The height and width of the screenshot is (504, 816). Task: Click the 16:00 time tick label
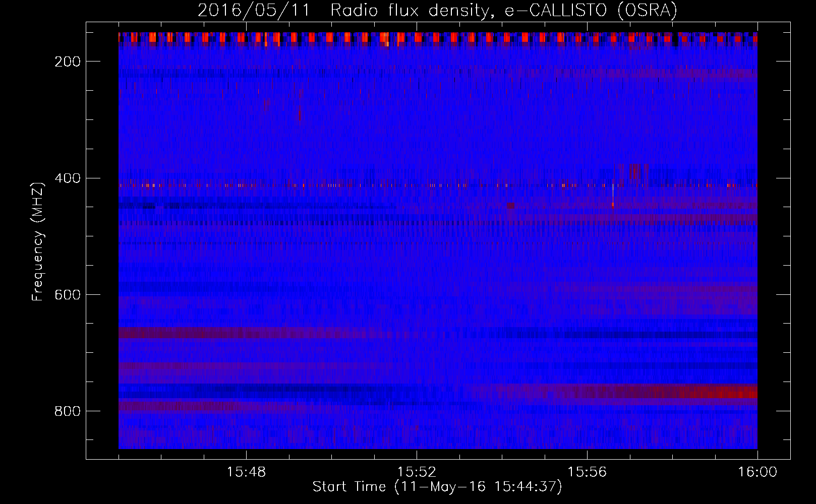click(x=757, y=472)
